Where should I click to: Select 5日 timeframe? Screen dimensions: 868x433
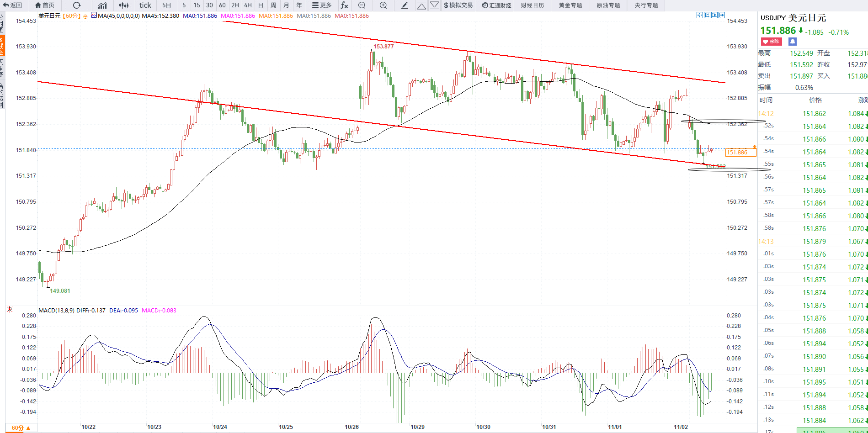point(166,5)
